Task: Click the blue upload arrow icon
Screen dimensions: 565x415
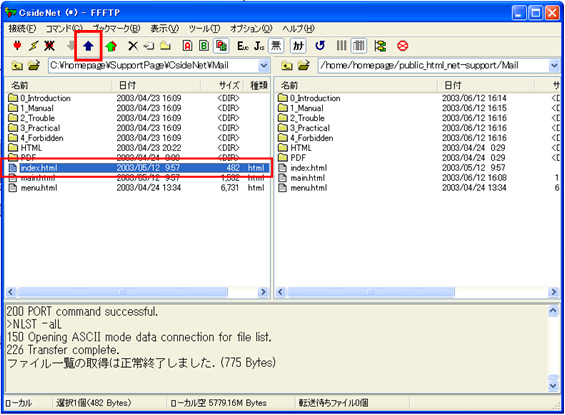Action: pos(88,46)
